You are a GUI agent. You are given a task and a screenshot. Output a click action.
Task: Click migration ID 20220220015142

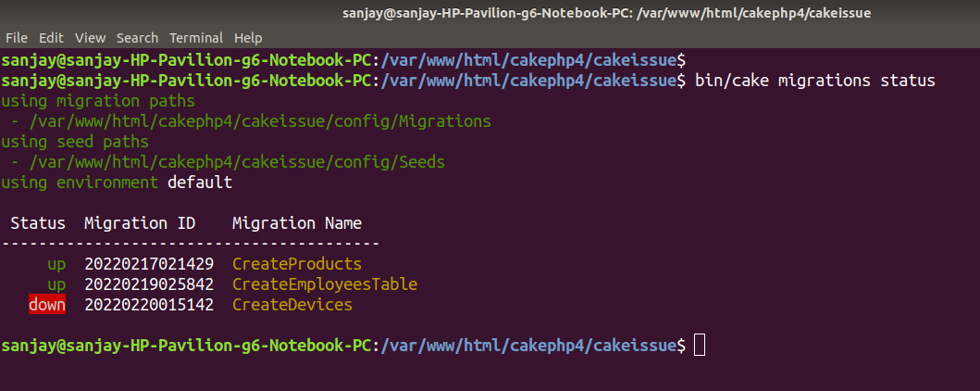pos(148,305)
